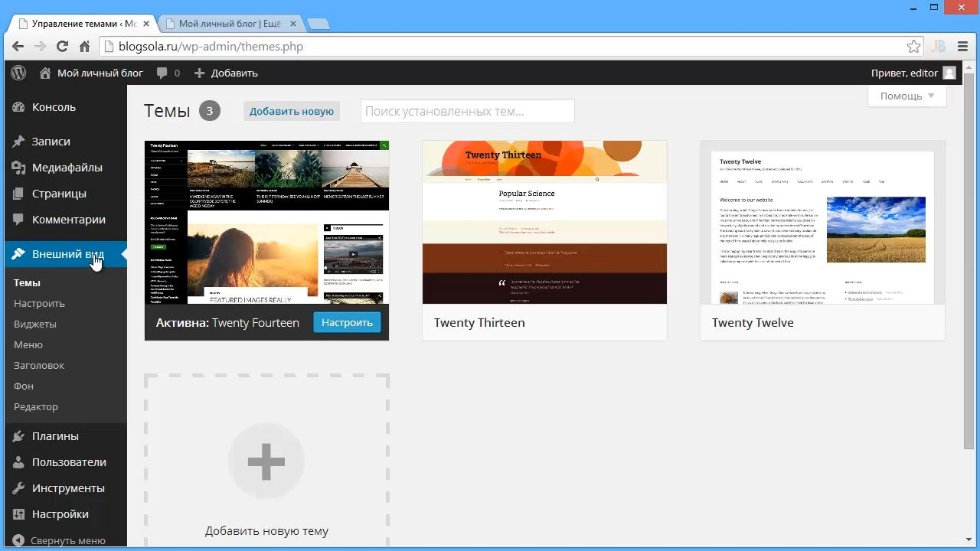Click the Свернуть меню collapse arrow icon
Screen dimensions: 980x551
(x=18, y=540)
